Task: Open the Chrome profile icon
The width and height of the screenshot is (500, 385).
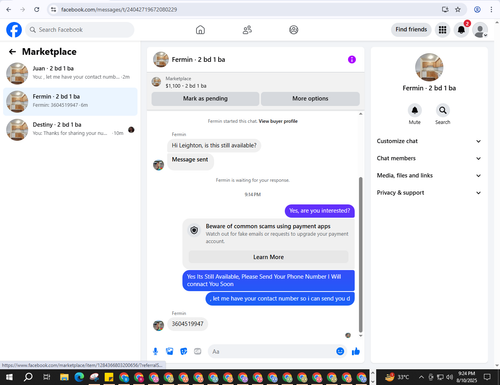Action: (477, 9)
